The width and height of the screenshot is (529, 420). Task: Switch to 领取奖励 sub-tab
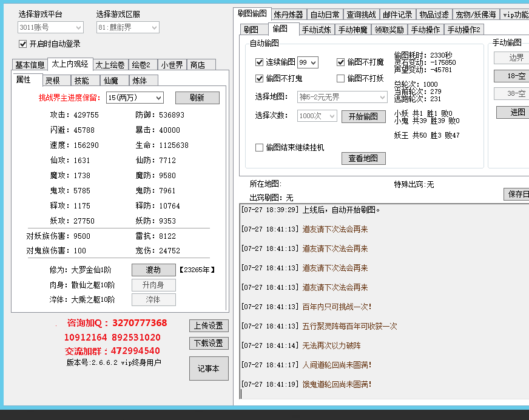(389, 30)
